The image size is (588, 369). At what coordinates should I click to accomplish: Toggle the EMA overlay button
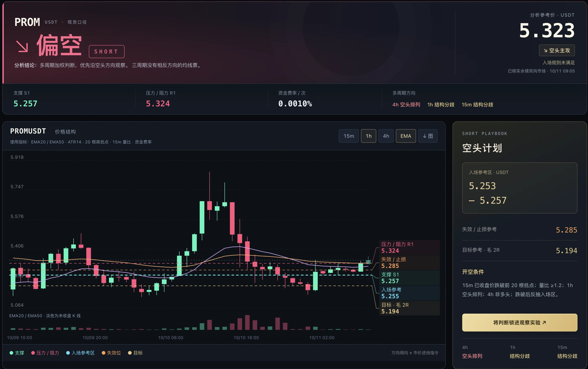[406, 136]
